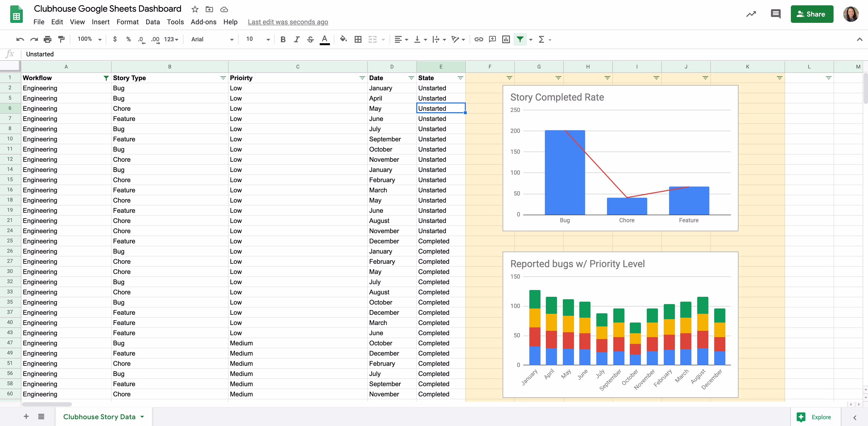This screenshot has height=426, width=868.
Task: Click the Move to folder icon
Action: pos(209,9)
